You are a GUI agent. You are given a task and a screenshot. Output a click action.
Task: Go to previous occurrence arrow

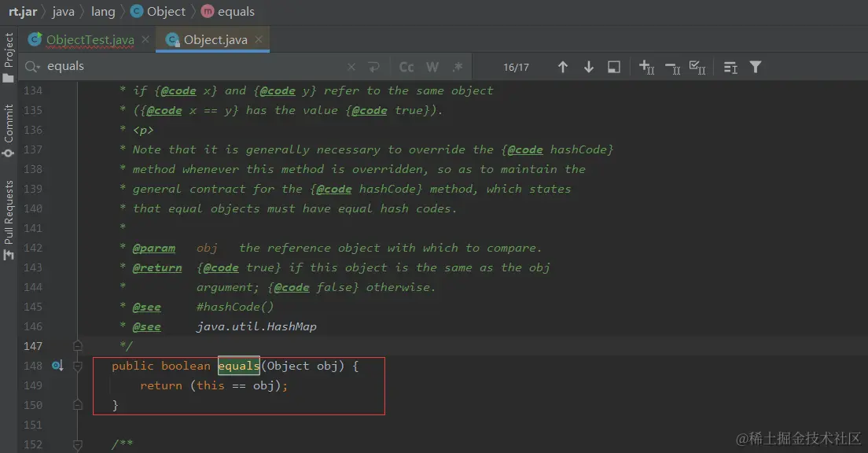(x=563, y=67)
